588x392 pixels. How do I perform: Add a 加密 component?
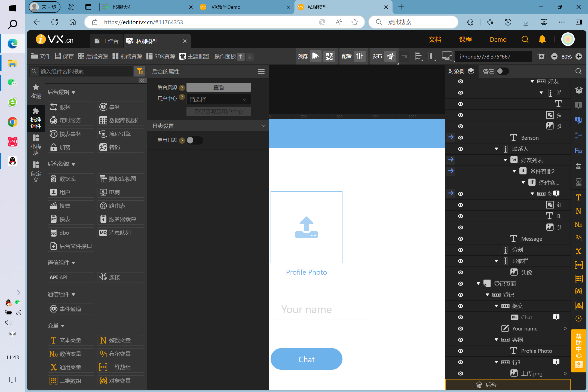pos(71,147)
